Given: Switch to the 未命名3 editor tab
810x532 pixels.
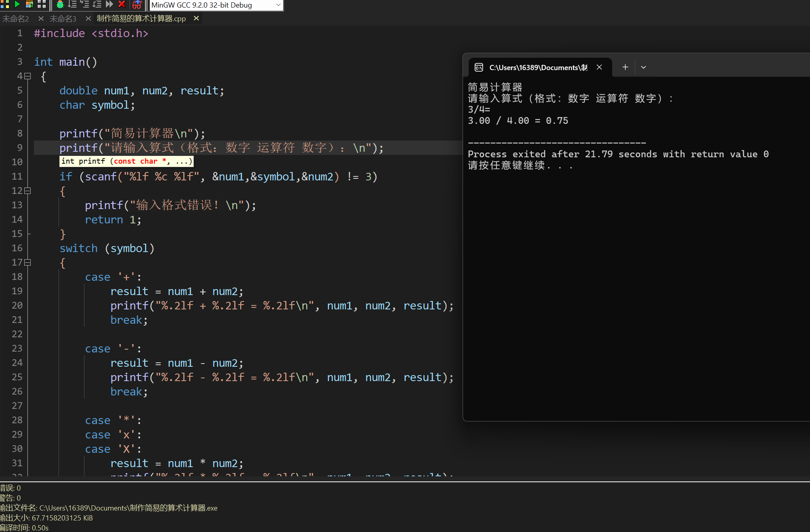Looking at the screenshot, I should click(63, 19).
